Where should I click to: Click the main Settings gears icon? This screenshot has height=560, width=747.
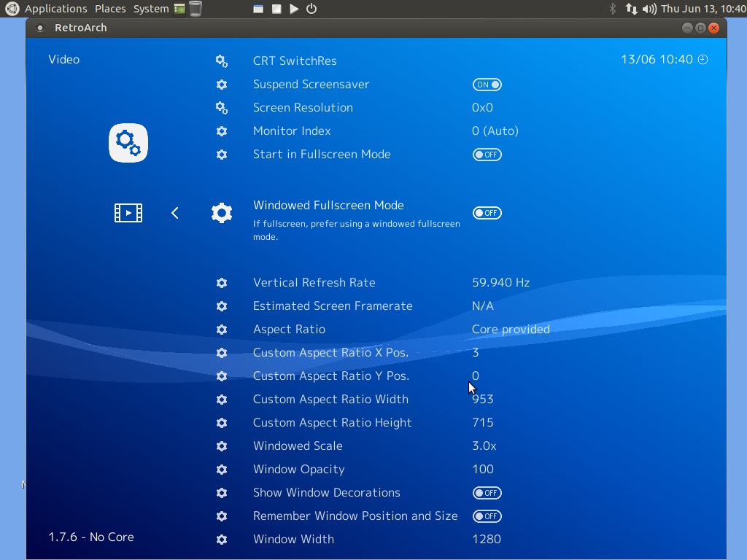click(128, 143)
